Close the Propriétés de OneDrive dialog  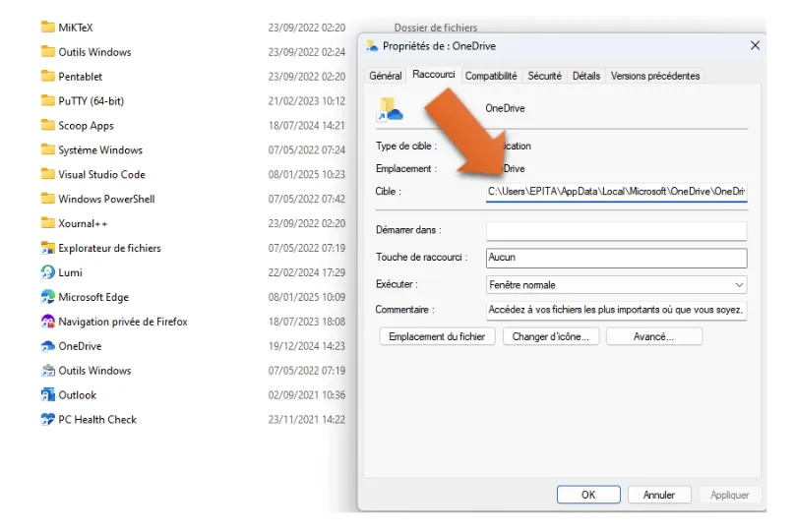tap(755, 45)
